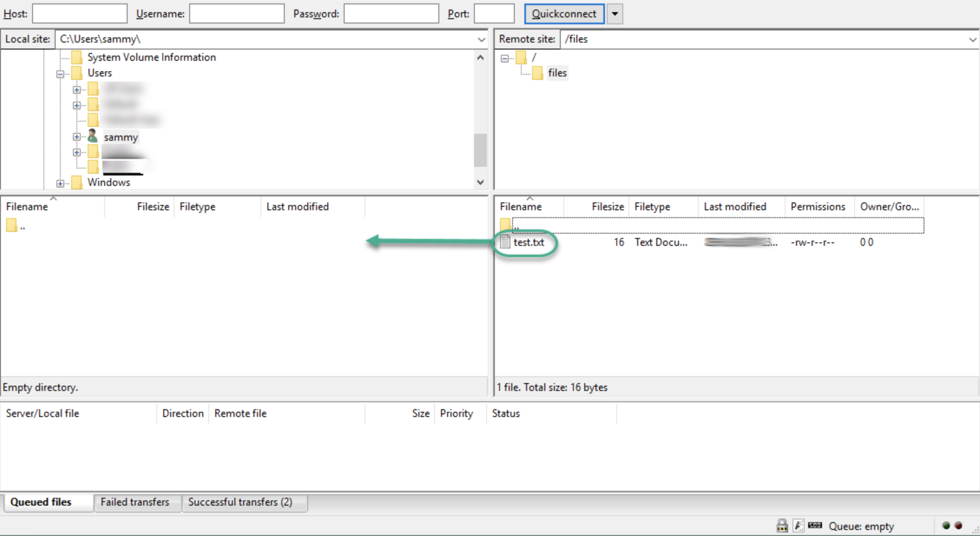Sort remote list by Filename column

click(529, 206)
